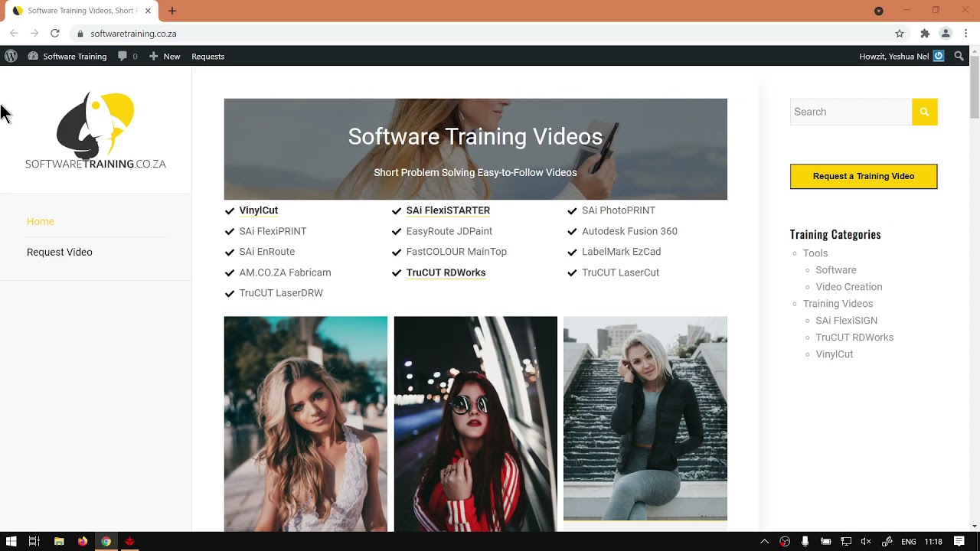Viewport: 980px width, 551px height.
Task: Click the Search input field
Action: (x=851, y=112)
